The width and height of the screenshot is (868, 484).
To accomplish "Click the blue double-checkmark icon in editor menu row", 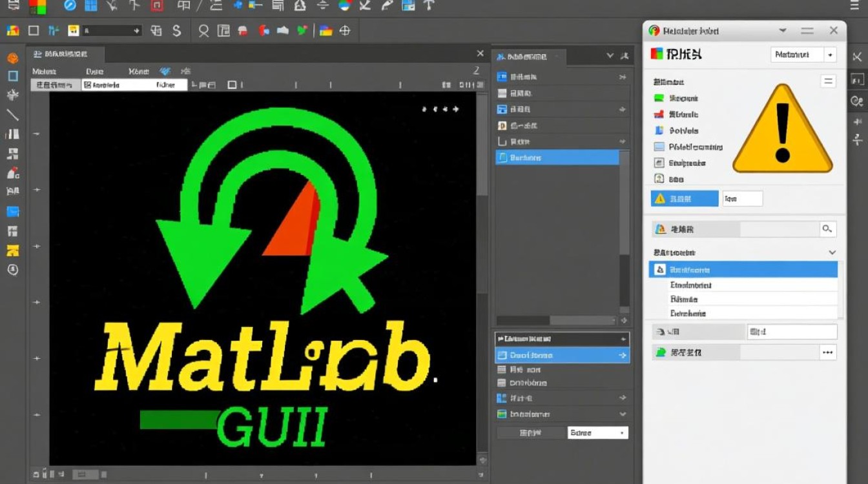I will pos(165,72).
